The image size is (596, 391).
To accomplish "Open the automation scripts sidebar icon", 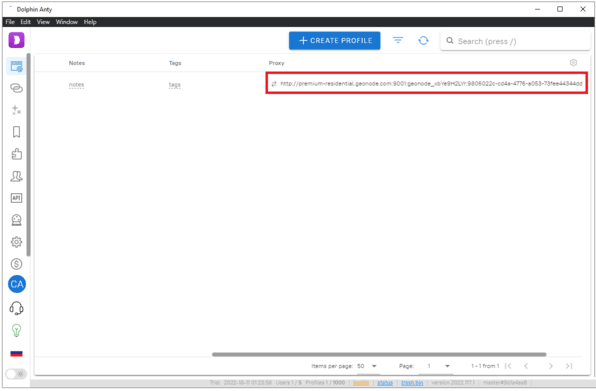I will point(16,110).
